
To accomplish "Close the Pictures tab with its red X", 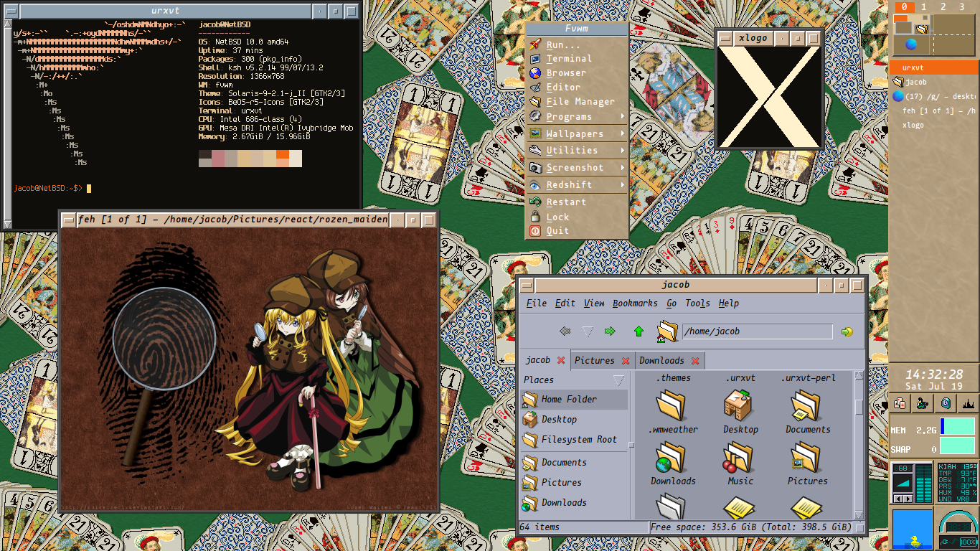I will pos(626,361).
